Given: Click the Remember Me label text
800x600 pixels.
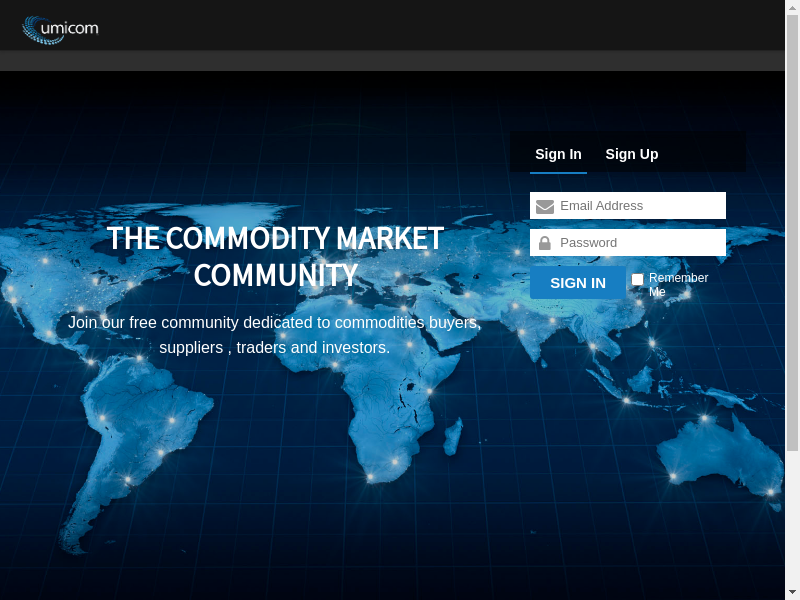Looking at the screenshot, I should [x=678, y=284].
